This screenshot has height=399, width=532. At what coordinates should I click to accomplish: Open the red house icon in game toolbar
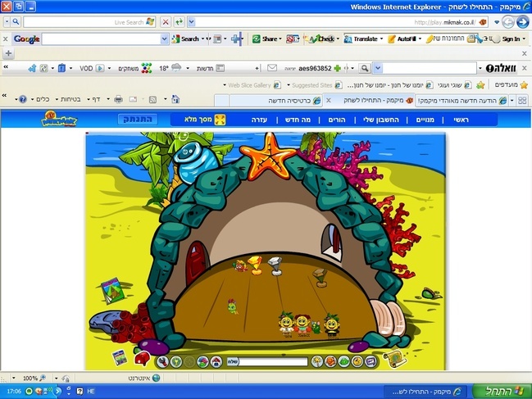pyautogui.click(x=216, y=361)
